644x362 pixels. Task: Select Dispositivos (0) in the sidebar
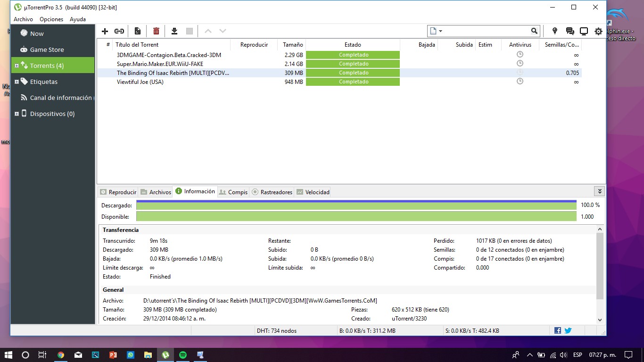tap(53, 114)
